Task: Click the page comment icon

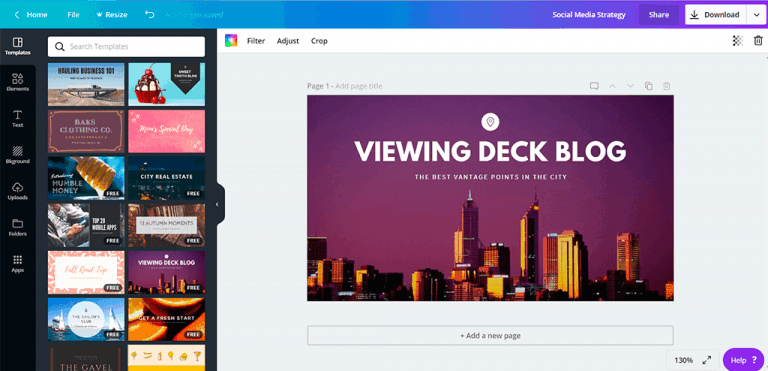Action: 594,86
